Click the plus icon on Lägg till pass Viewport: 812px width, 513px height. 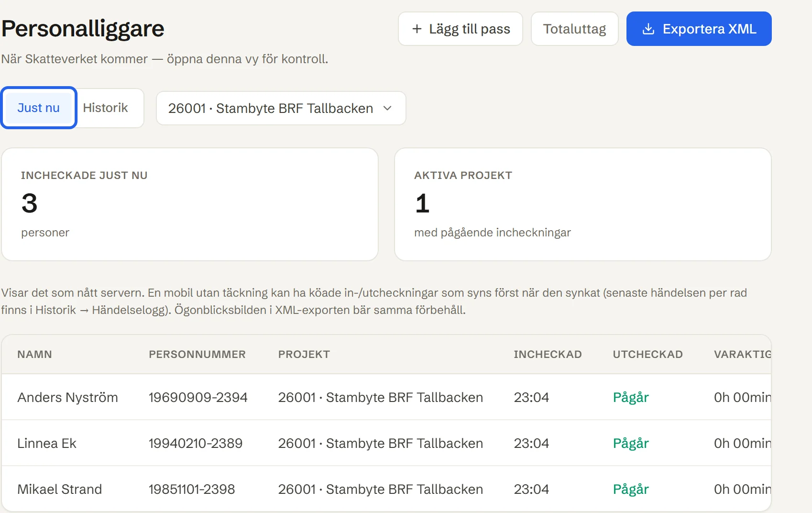click(x=417, y=29)
